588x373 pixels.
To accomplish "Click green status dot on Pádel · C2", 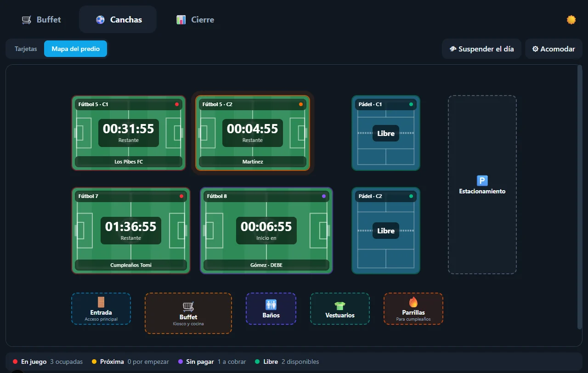I will (x=411, y=196).
